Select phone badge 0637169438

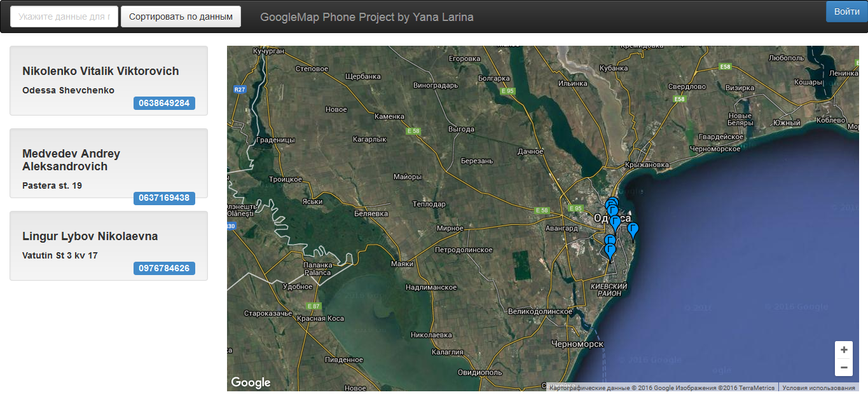pos(164,198)
